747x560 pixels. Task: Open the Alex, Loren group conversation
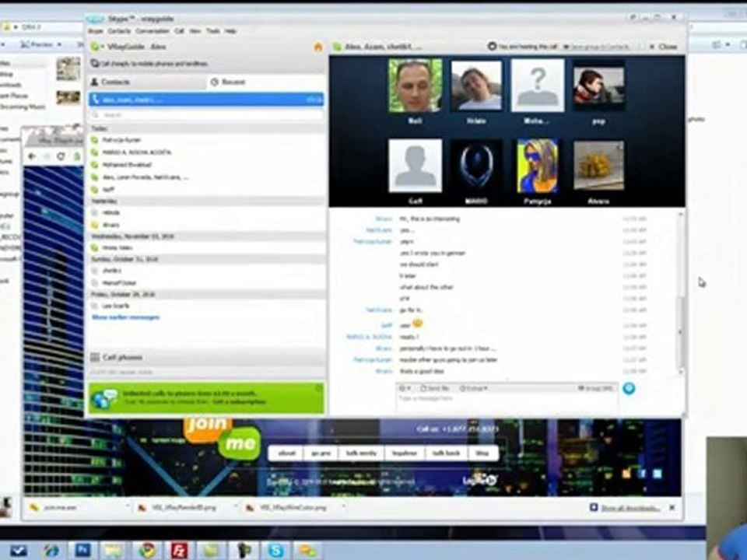pyautogui.click(x=205, y=177)
